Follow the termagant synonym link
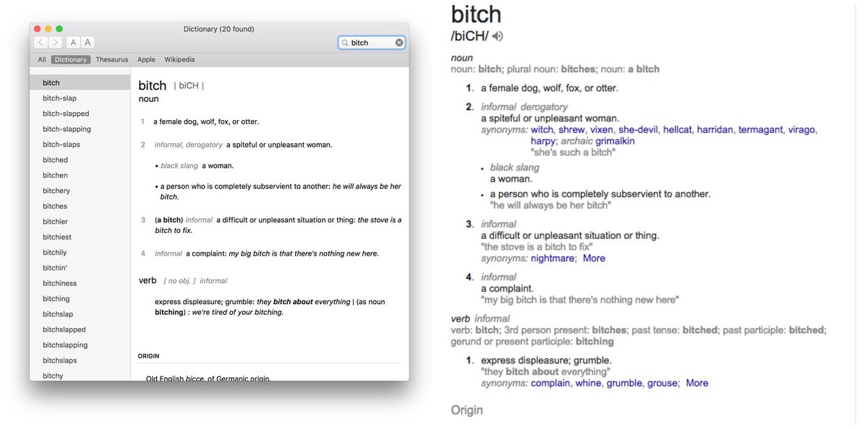Screen dimensions: 868x430 click(760, 130)
